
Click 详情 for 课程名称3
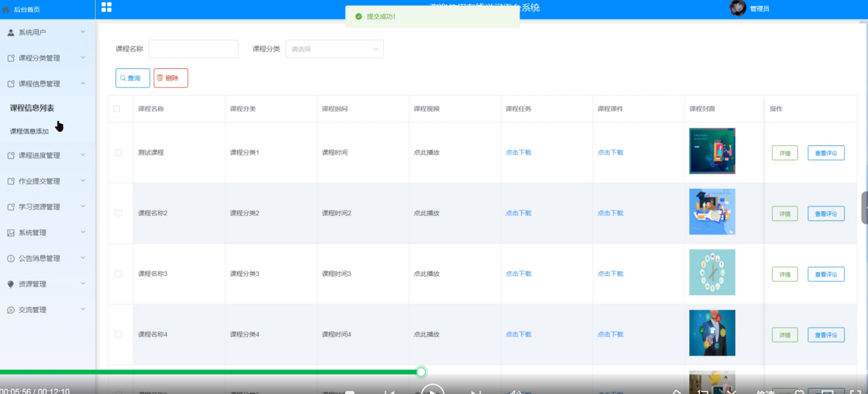pyautogui.click(x=785, y=274)
